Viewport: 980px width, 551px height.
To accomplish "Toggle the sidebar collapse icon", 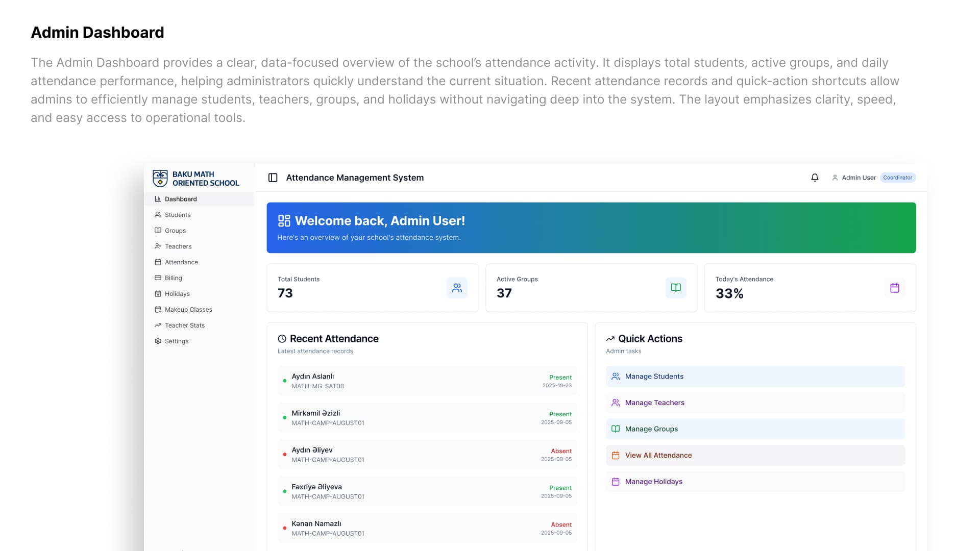I will coord(273,178).
